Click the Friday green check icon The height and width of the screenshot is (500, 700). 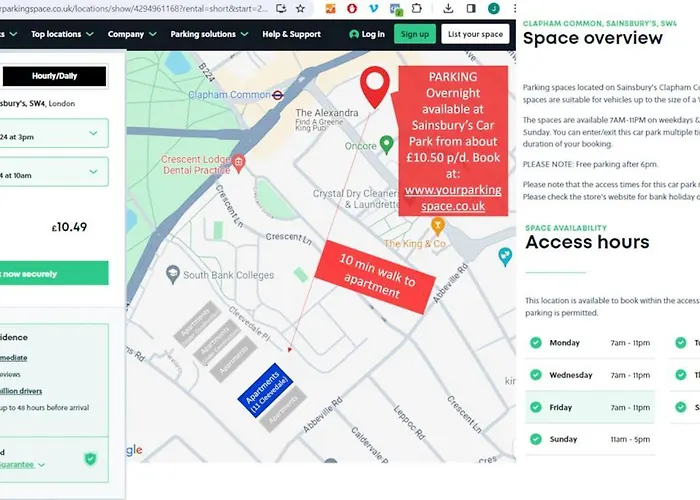coord(536,407)
